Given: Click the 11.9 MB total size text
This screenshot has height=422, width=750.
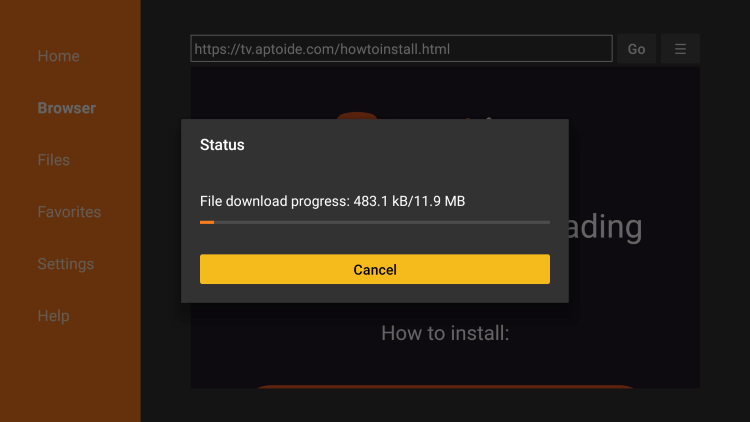Looking at the screenshot, I should pos(439,201).
